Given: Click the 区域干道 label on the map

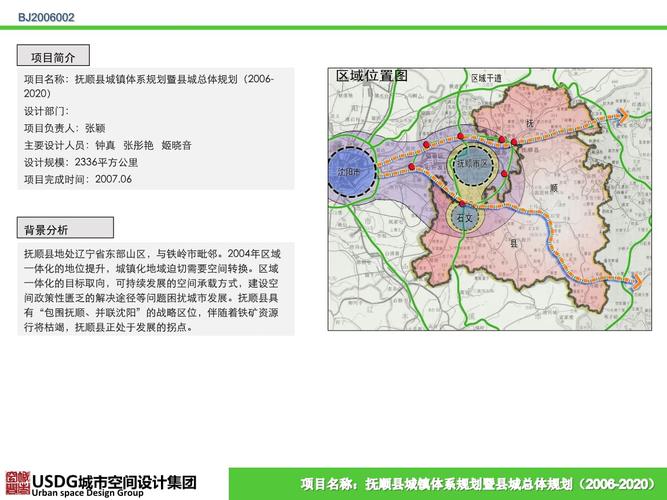Looking at the screenshot, I should 486,78.
